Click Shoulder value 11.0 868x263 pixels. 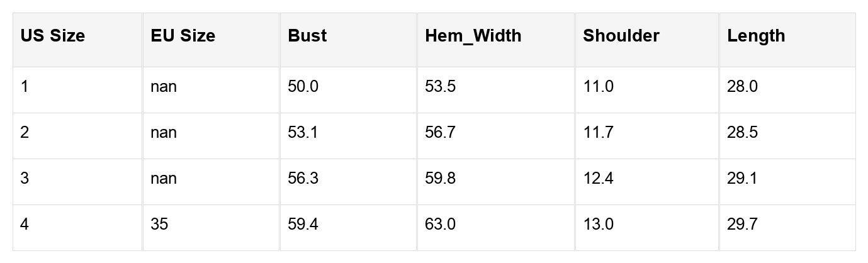pyautogui.click(x=646, y=90)
